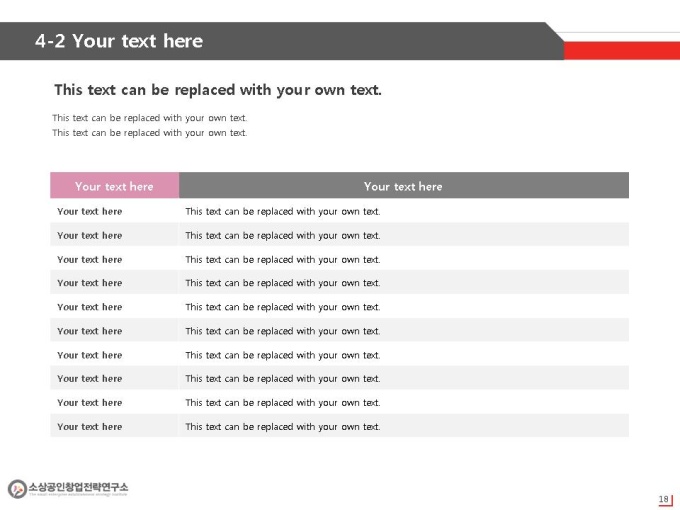Select the pink table header cell
Screen dimensions: 680x510
[114, 186]
